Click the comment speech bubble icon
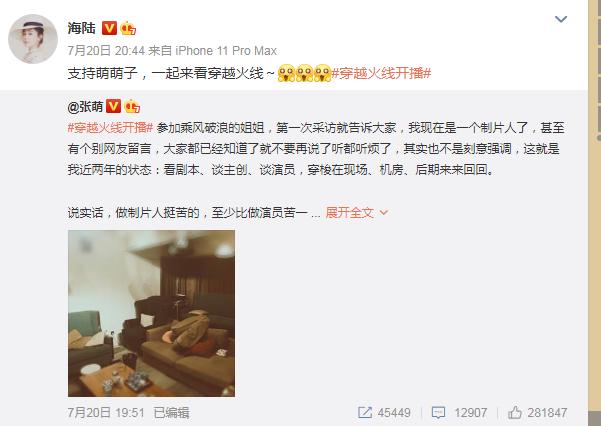Screen dimensions: 601x426 [x=438, y=413]
